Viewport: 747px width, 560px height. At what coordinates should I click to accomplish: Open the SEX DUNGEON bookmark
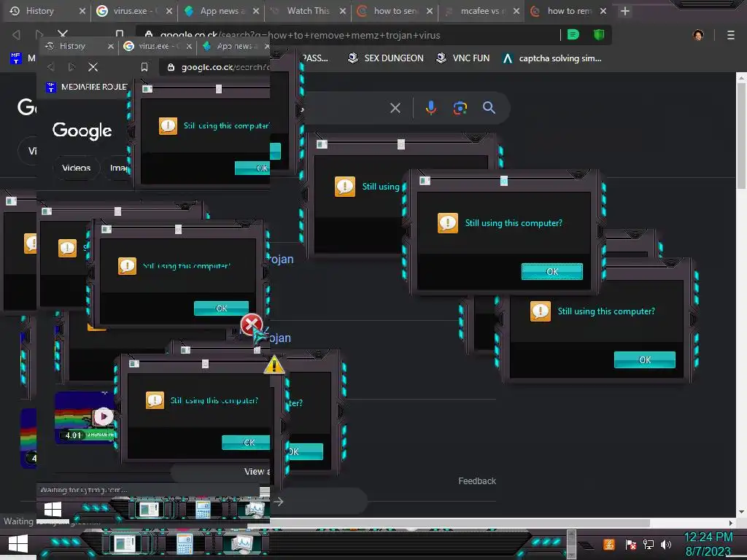coord(385,58)
